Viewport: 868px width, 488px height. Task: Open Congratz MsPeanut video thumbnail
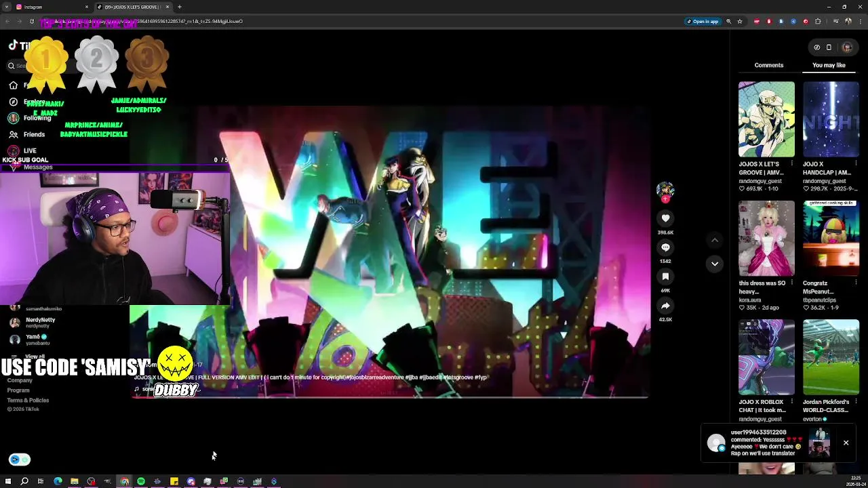831,238
